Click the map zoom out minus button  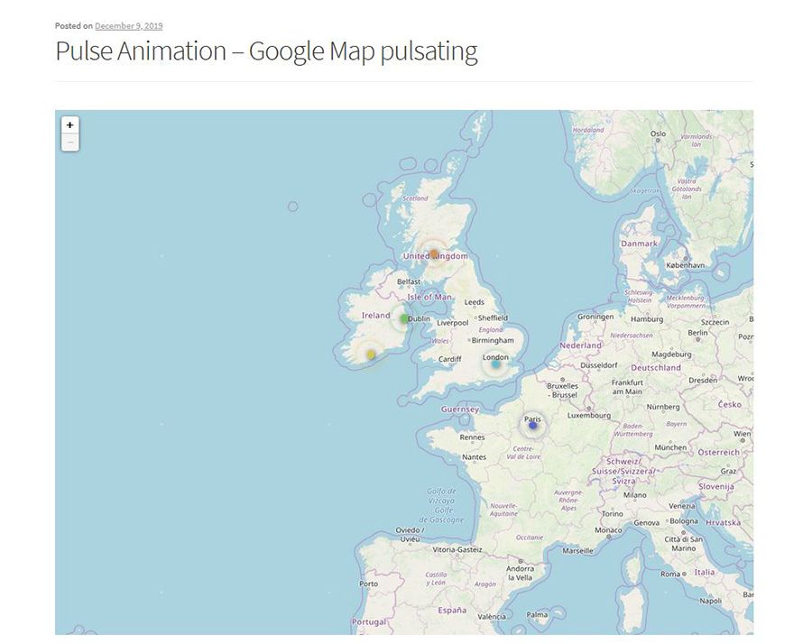coord(69,142)
